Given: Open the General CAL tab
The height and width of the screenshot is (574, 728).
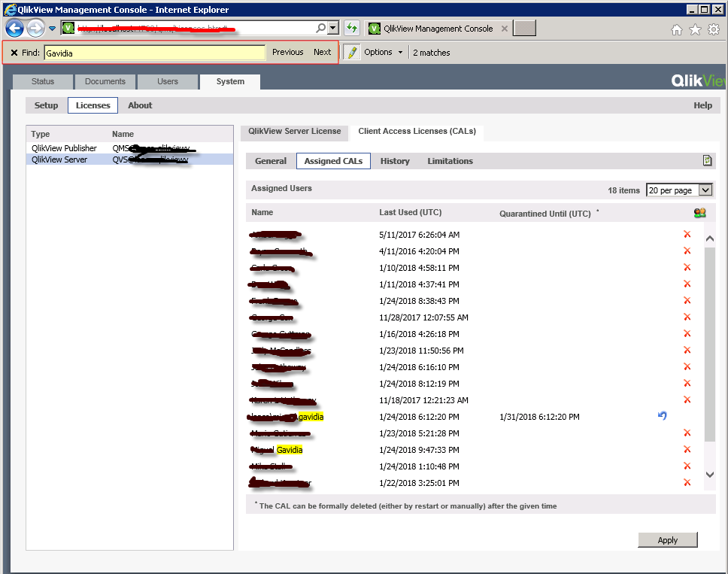Looking at the screenshot, I should click(271, 161).
